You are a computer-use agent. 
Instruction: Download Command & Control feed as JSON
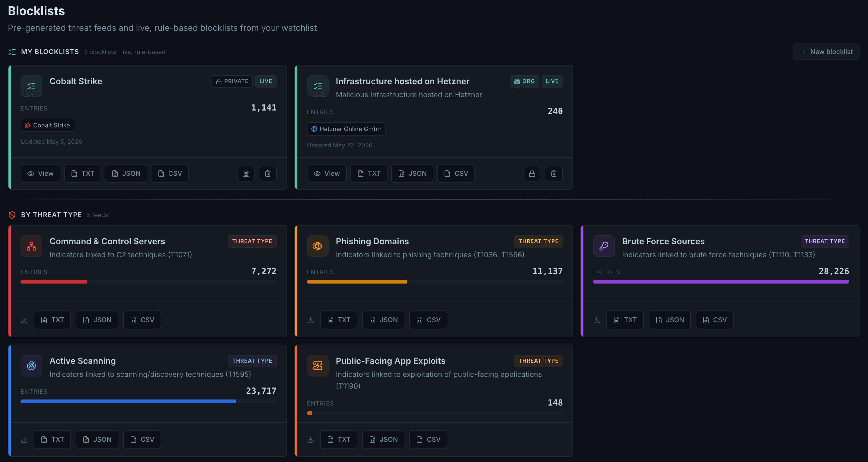(97, 320)
